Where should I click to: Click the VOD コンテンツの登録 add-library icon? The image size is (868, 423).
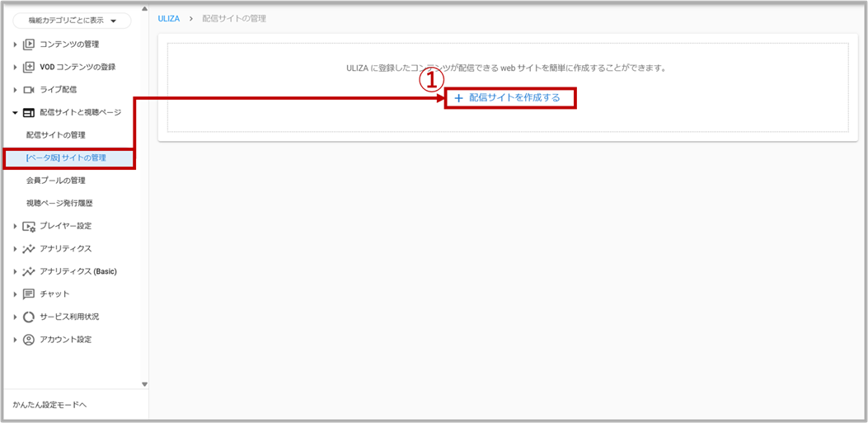[29, 67]
